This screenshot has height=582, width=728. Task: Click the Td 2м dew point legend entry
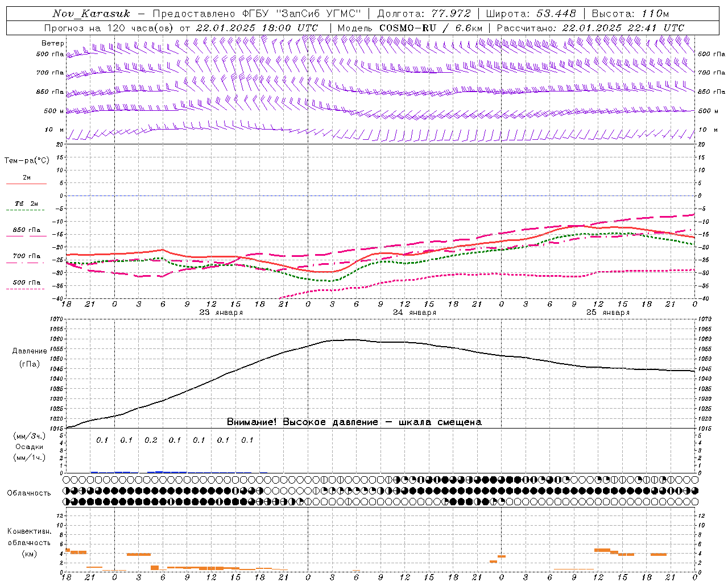(27, 203)
